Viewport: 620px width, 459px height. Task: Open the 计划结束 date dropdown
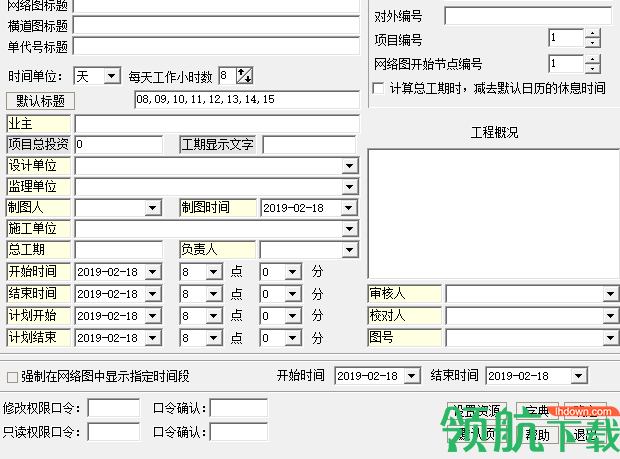point(153,338)
